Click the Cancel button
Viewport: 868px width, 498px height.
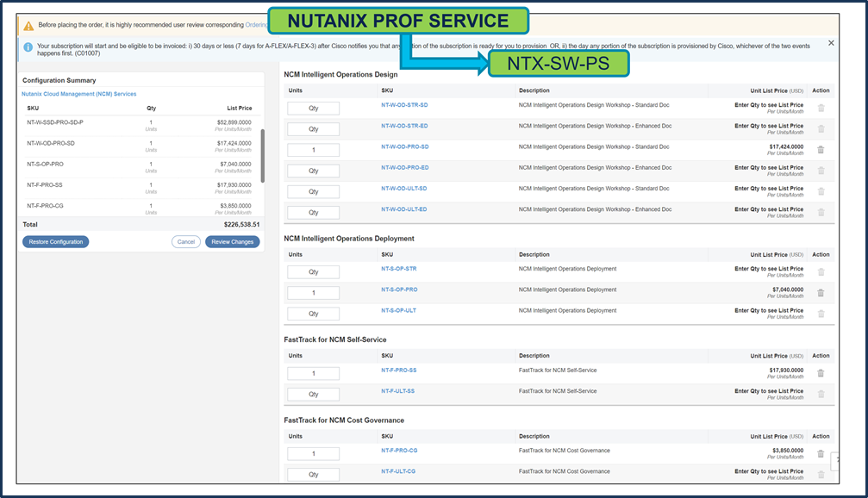[x=186, y=242]
